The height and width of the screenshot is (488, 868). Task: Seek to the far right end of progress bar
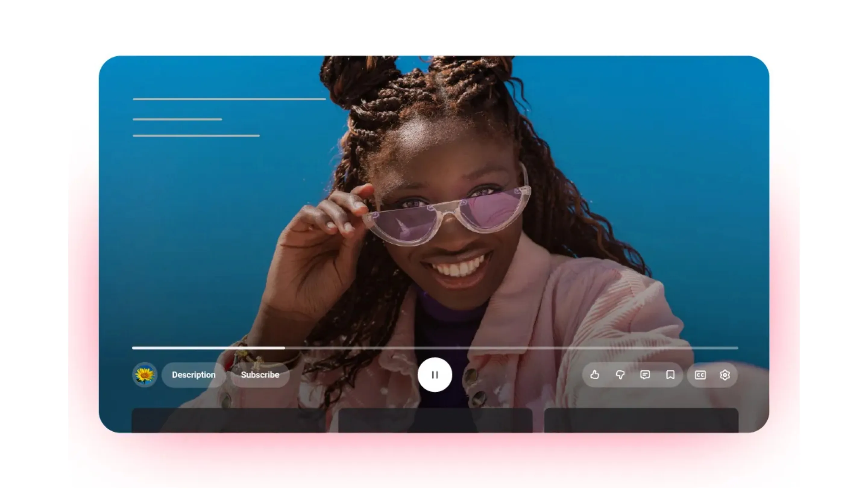pyautogui.click(x=737, y=348)
